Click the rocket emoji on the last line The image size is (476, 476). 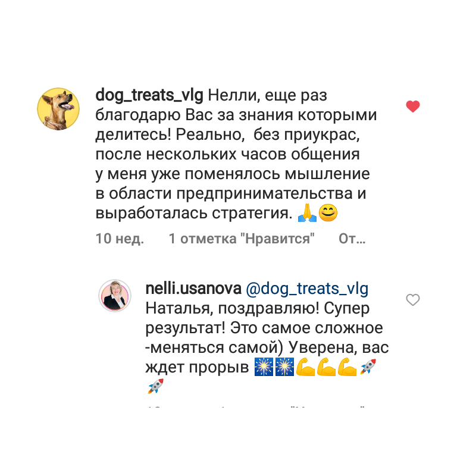[x=156, y=386]
